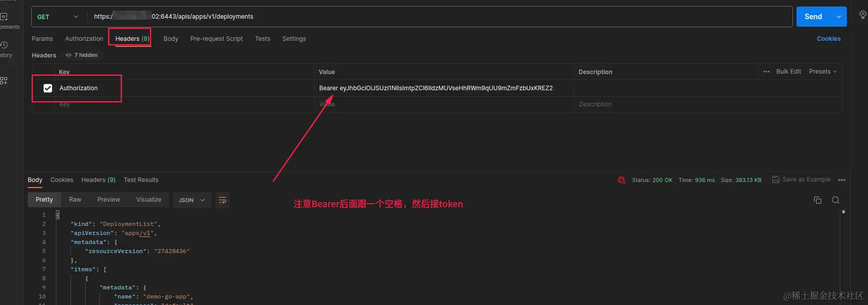The image size is (868, 305).
Task: Open the Headers (8) tab
Action: 132,39
